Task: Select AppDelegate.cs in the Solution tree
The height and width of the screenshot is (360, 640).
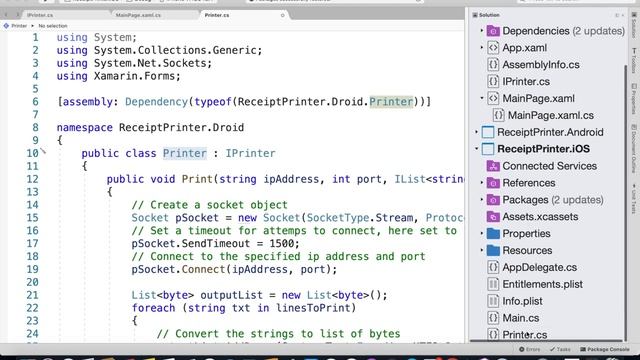Action: (x=540, y=267)
